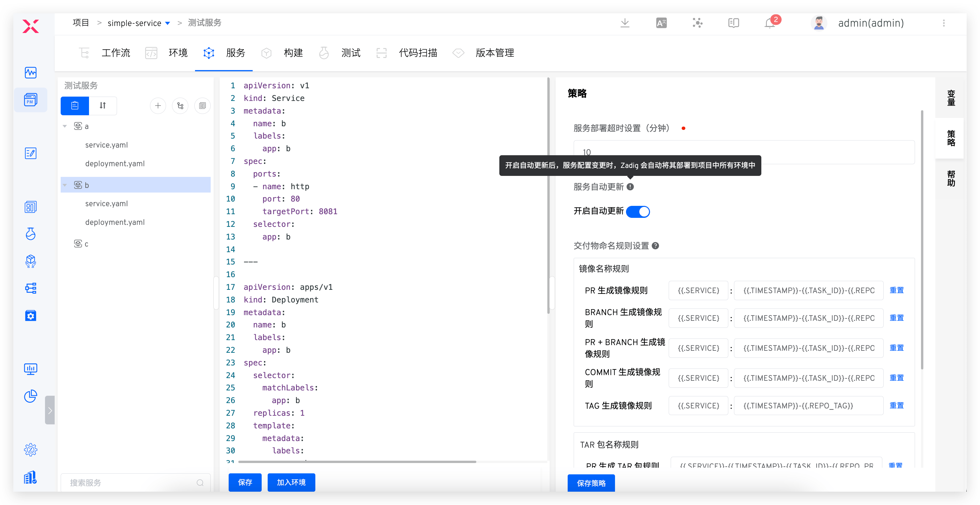
Task: Open the pie chart sidebar icon
Action: 30,396
